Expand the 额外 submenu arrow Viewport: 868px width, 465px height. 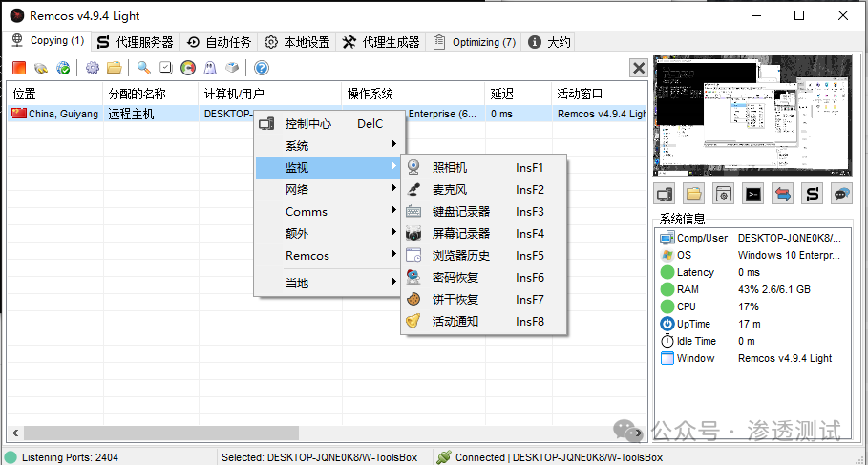(x=394, y=232)
